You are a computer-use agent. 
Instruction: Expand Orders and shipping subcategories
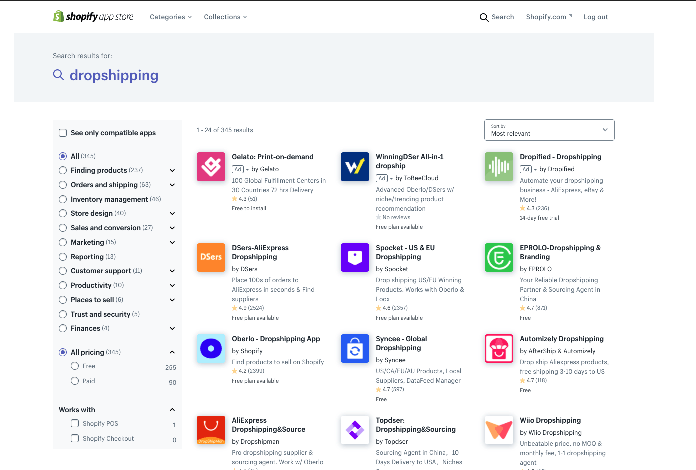pos(172,185)
